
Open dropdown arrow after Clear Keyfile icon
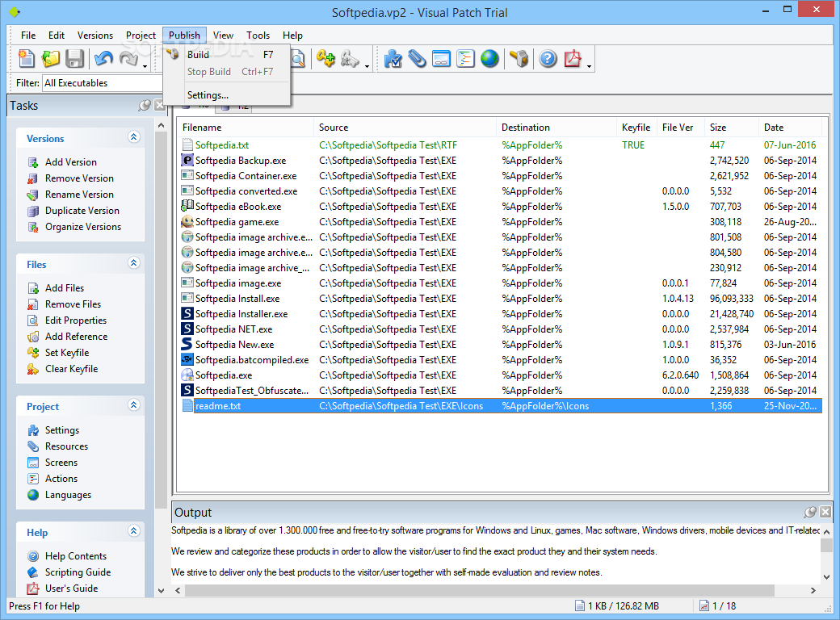pos(367,66)
